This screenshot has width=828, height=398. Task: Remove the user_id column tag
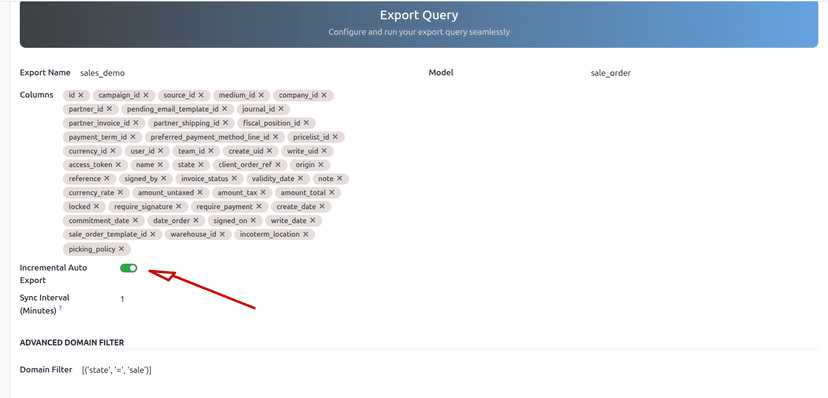coord(160,150)
